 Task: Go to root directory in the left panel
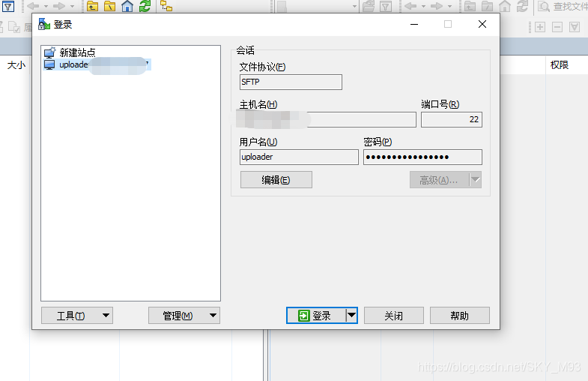click(x=109, y=6)
